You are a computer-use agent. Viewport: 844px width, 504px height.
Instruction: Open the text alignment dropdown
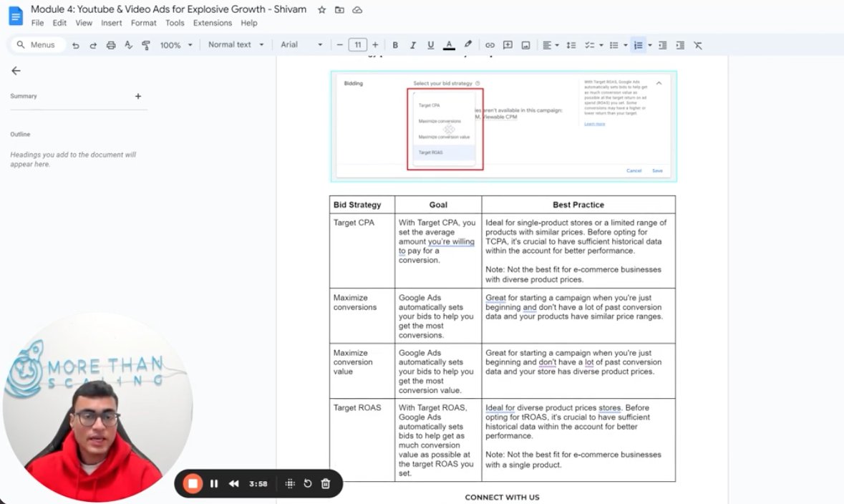click(x=550, y=45)
